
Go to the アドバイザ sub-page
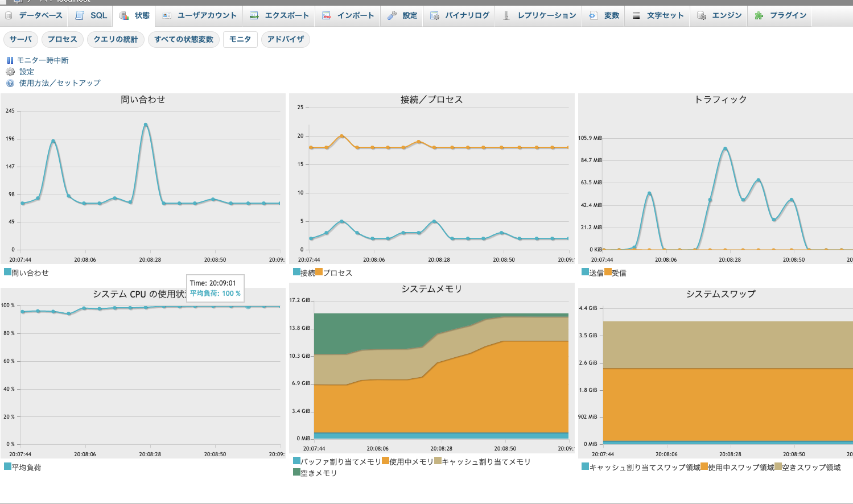(x=285, y=39)
